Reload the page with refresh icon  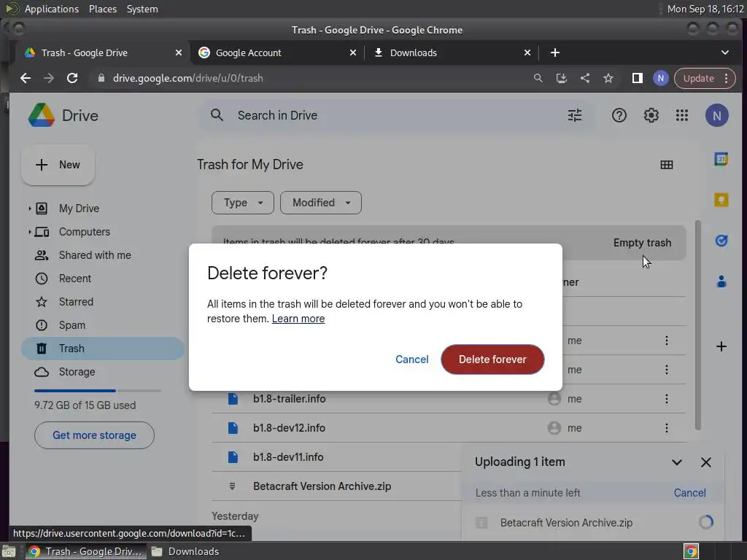point(72,78)
